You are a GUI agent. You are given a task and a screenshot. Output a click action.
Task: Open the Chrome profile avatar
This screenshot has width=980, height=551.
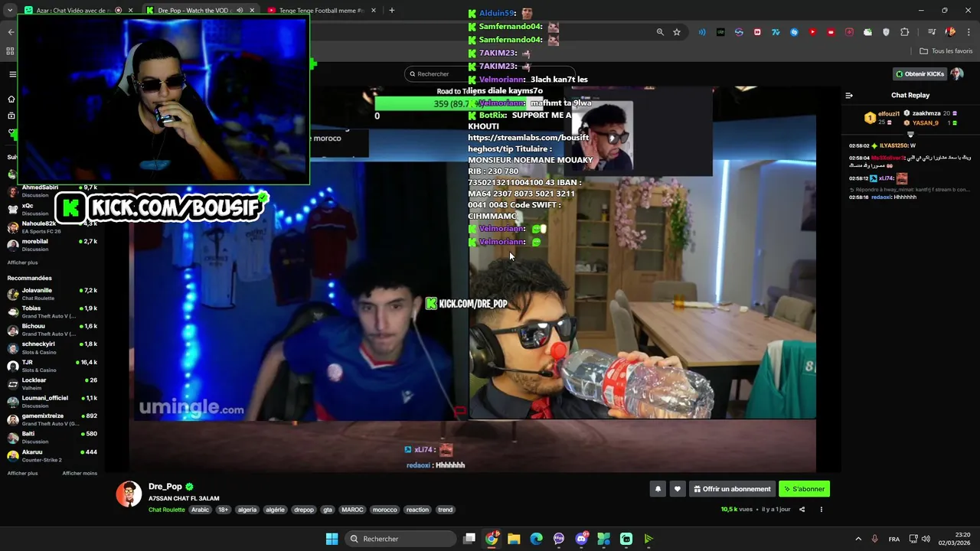click(950, 32)
